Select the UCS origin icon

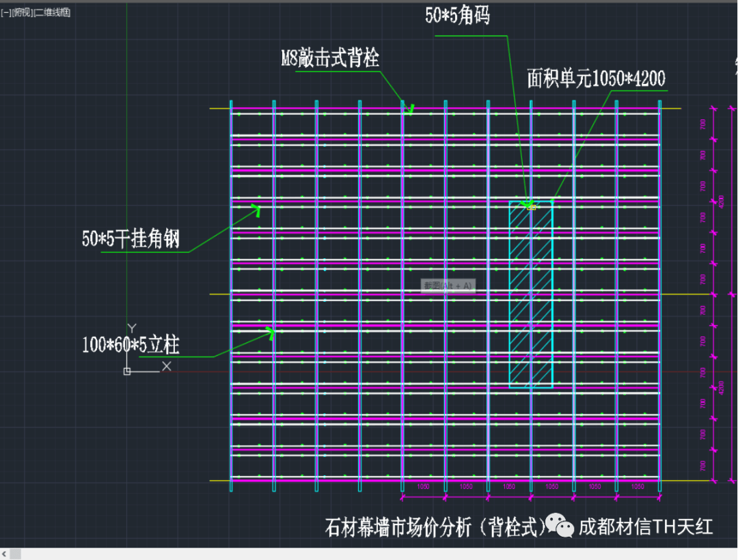tap(126, 372)
